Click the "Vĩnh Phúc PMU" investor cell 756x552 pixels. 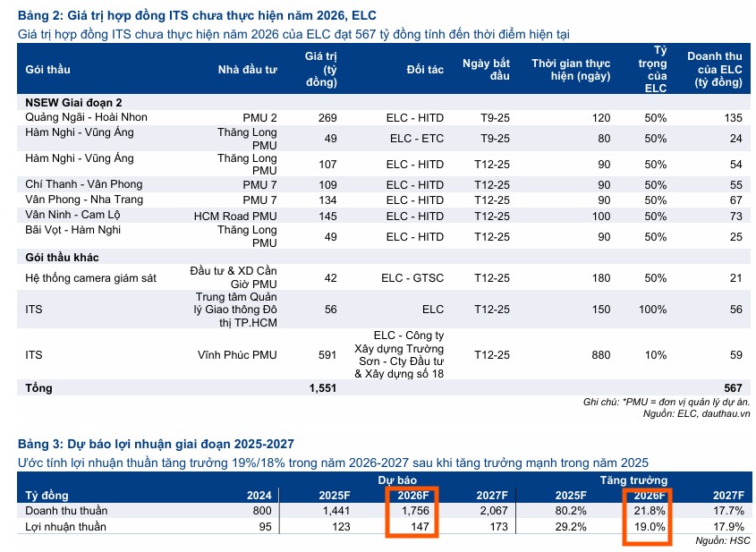(237, 355)
